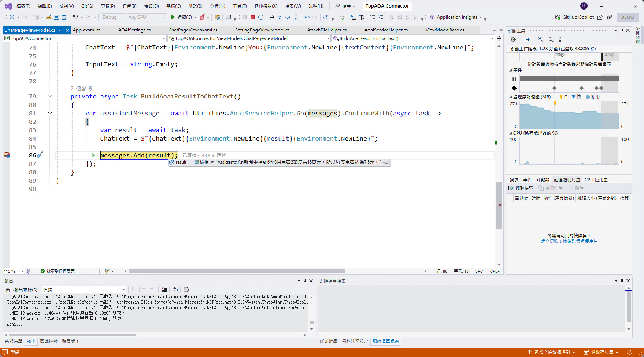644x357 pixels.
Task: Open the Git menu
Action: pyautogui.click(x=87, y=6)
